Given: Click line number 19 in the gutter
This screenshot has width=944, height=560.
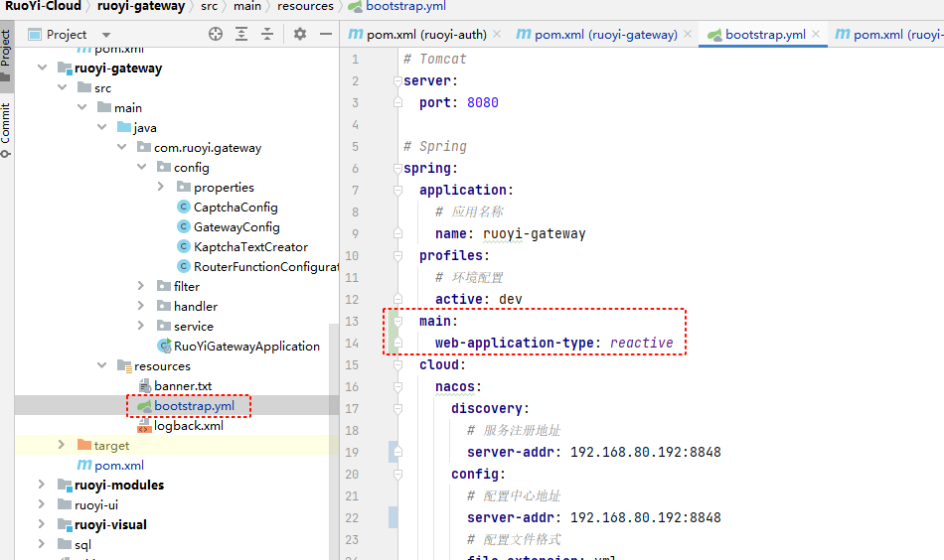Looking at the screenshot, I should [x=352, y=453].
